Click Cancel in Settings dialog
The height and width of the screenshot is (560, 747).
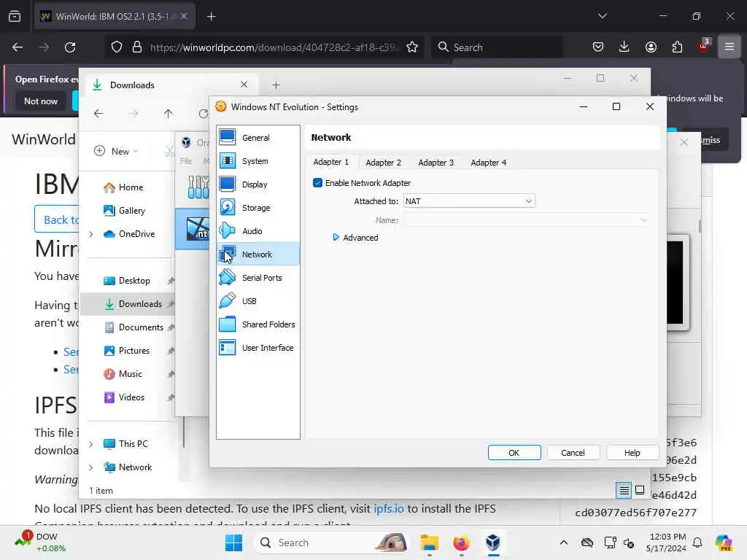click(573, 453)
